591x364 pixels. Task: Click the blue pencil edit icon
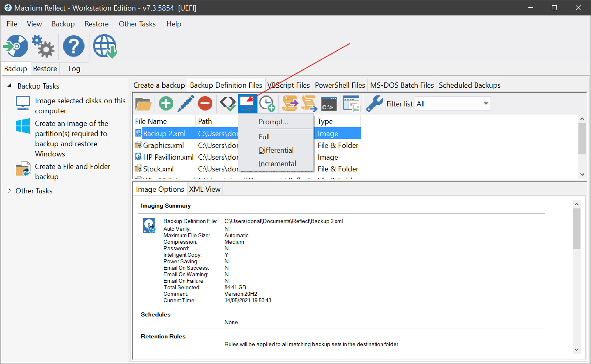(x=186, y=104)
